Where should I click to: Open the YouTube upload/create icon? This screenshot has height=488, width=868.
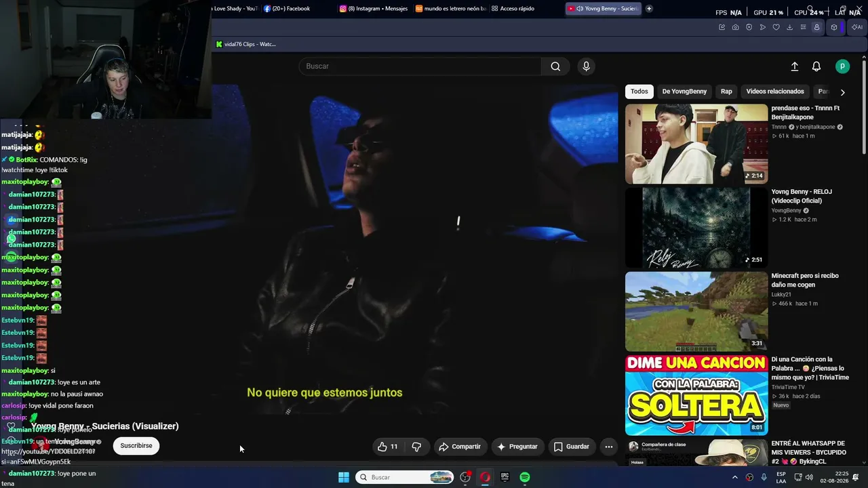pyautogui.click(x=795, y=66)
